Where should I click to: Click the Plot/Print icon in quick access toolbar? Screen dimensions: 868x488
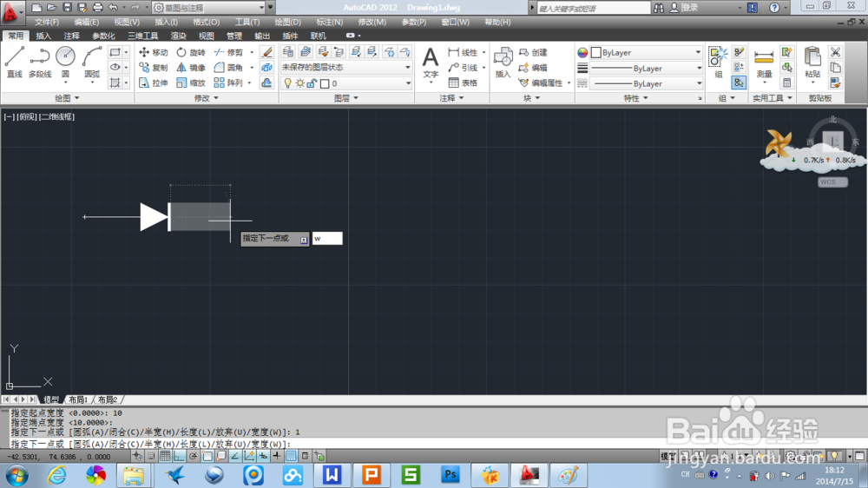97,7
